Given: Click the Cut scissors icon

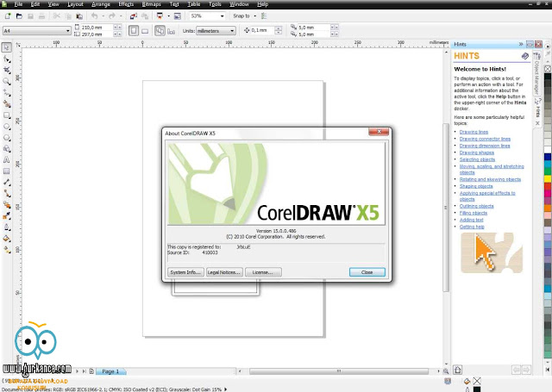Looking at the screenshot, I should point(57,16).
